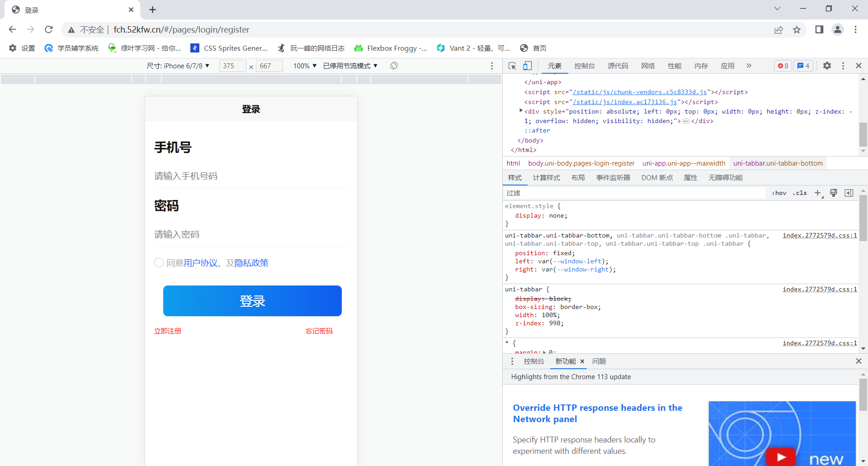Open the 100% zoom dropdown
This screenshot has height=466, width=868.
click(x=305, y=66)
